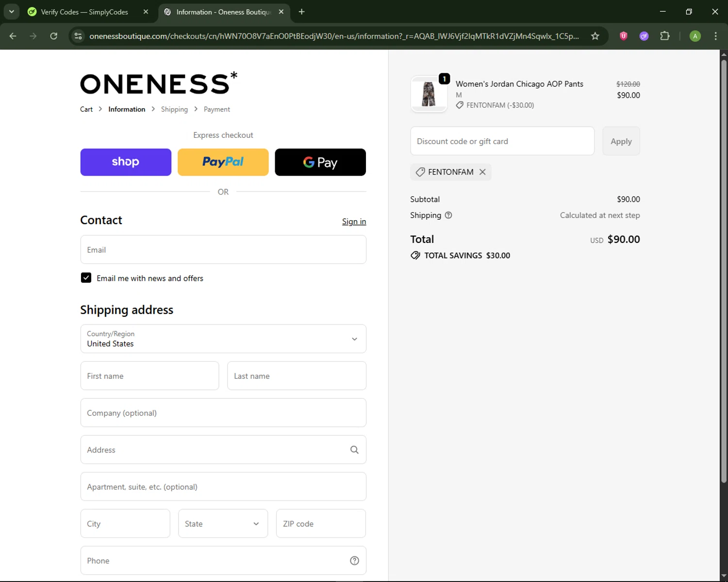
Task: Open the tab search dropdown arrow
Action: pyautogui.click(x=12, y=12)
